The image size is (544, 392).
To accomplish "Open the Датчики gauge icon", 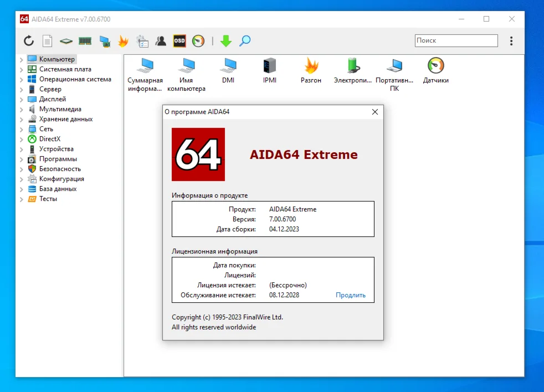I will point(436,66).
